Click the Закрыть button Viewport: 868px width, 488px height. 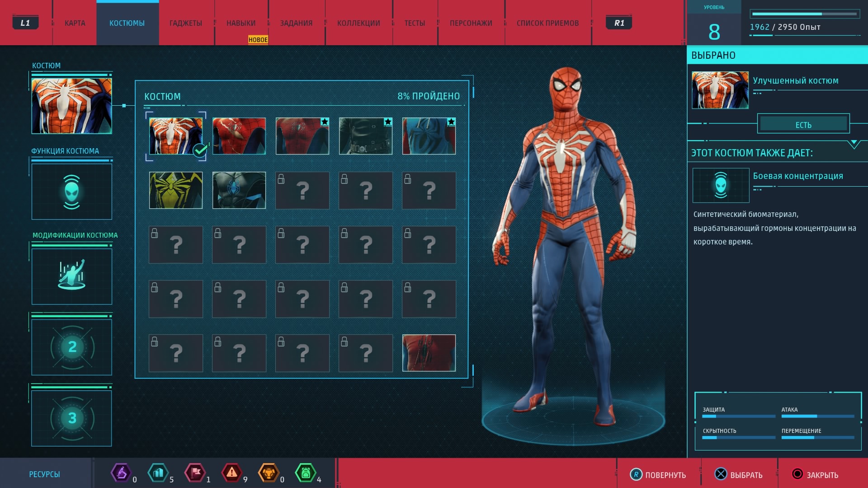pos(816,474)
